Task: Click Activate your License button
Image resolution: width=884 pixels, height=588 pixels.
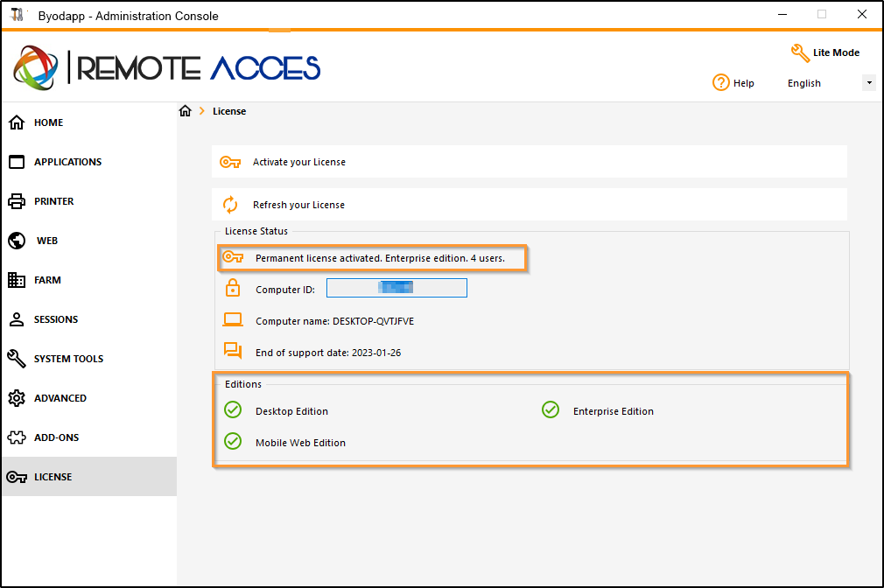Action: 530,162
